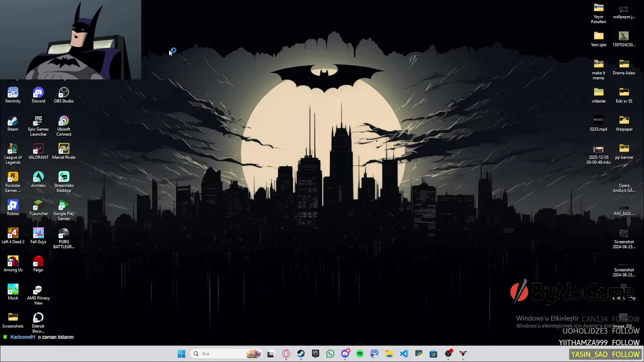
Task: Select the Aimlabs desktop icon
Action: (x=38, y=179)
